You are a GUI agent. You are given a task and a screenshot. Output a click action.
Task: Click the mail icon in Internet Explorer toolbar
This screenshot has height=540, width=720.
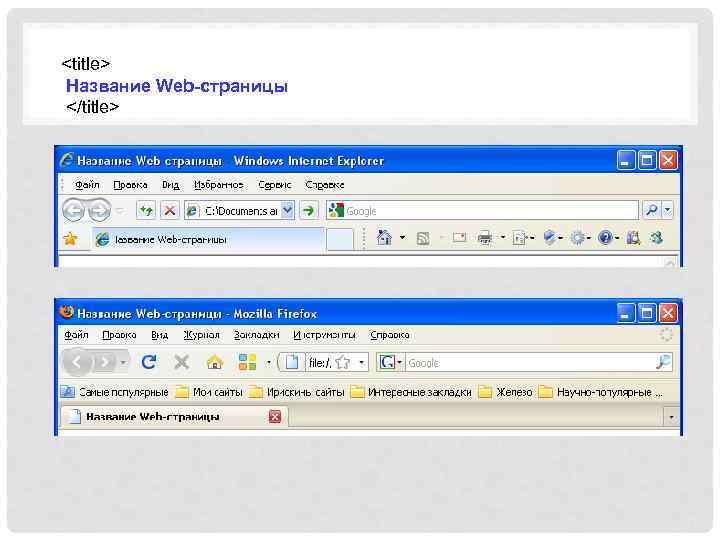click(459, 238)
